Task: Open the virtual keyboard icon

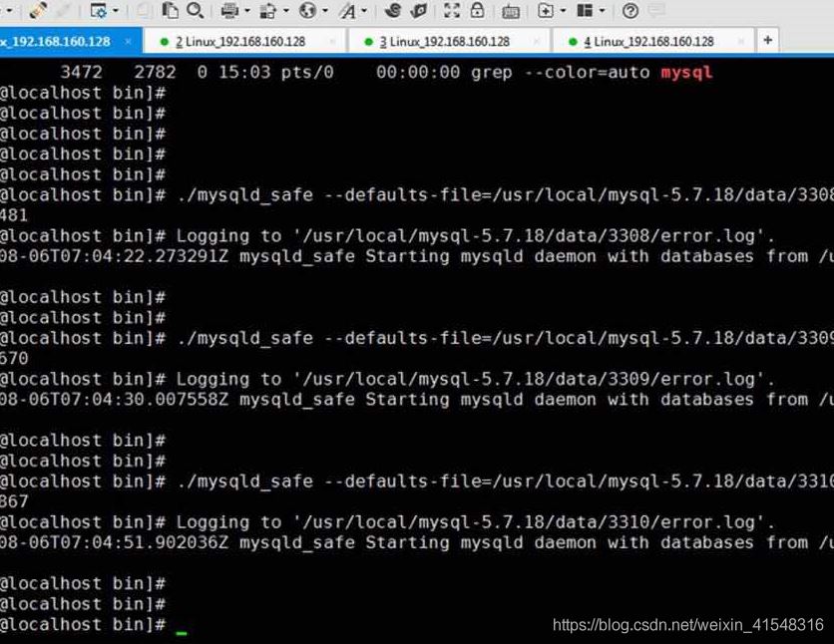Action: point(510,11)
